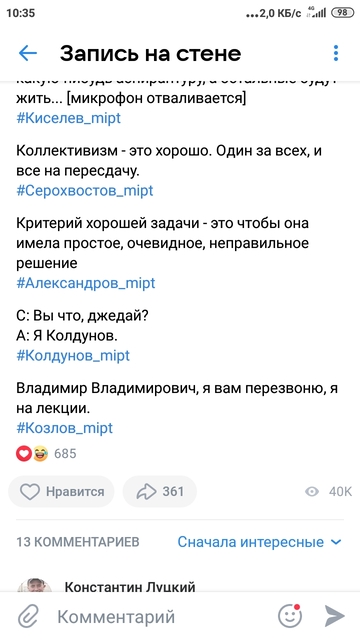Tap the paperclip attachment icon
Image resolution: width=360 pixels, height=640 pixels.
point(28,616)
